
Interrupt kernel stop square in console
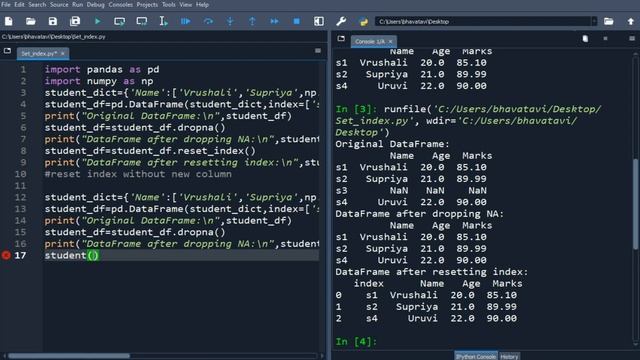(605, 38)
